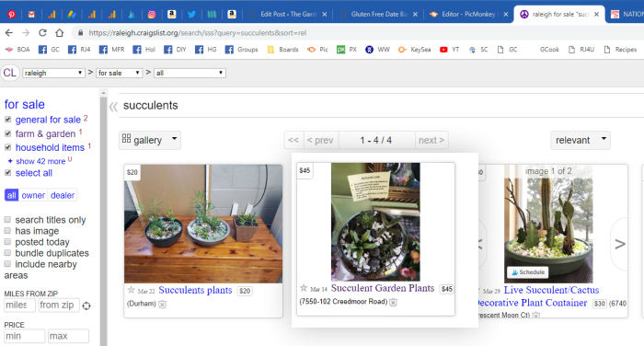Favorite the Succulents plants listing star
Image resolution: width=644 pixels, height=346 pixels.
[131, 290]
